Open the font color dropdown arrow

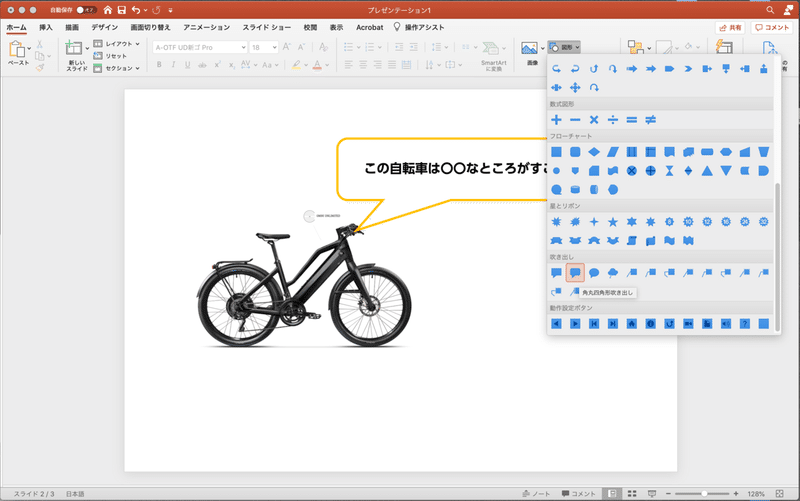(327, 65)
